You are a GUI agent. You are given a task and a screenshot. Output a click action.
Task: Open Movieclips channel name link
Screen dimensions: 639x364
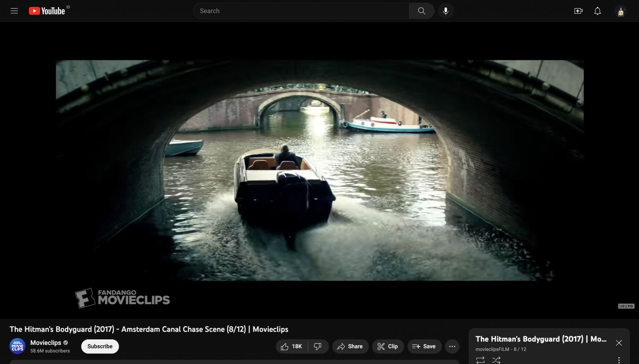coord(46,342)
